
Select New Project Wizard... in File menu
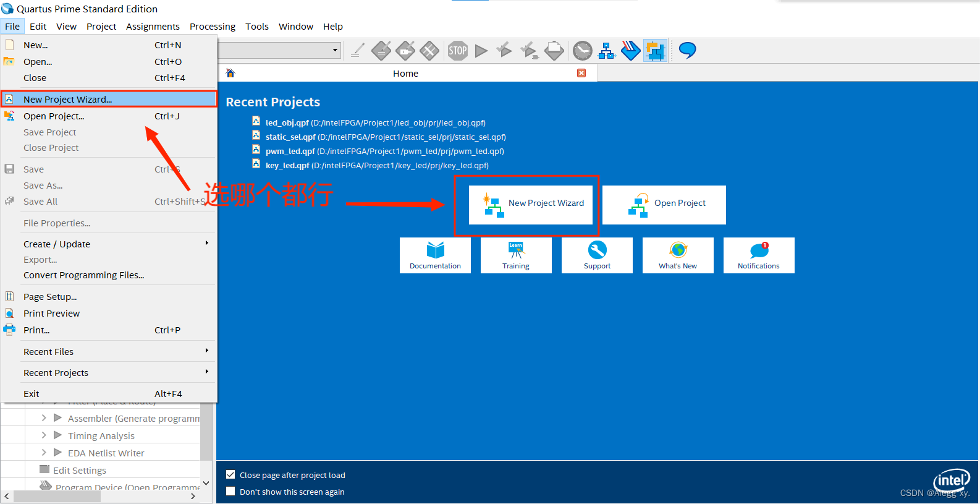(x=109, y=99)
